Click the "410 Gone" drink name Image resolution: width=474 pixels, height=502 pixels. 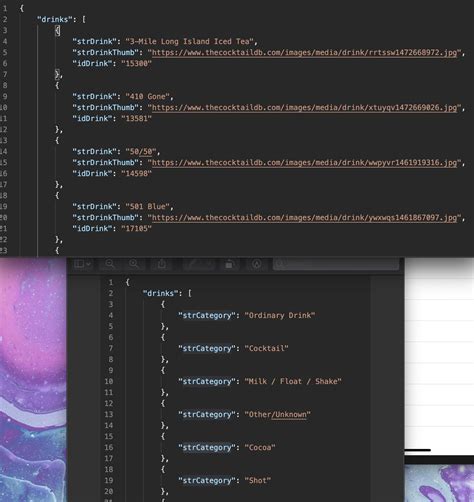pos(147,96)
